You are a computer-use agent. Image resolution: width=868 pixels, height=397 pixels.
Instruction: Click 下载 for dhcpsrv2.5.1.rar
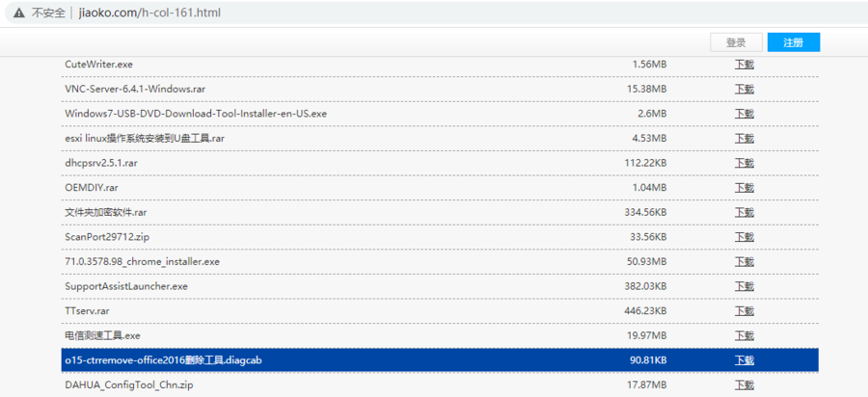(x=745, y=163)
